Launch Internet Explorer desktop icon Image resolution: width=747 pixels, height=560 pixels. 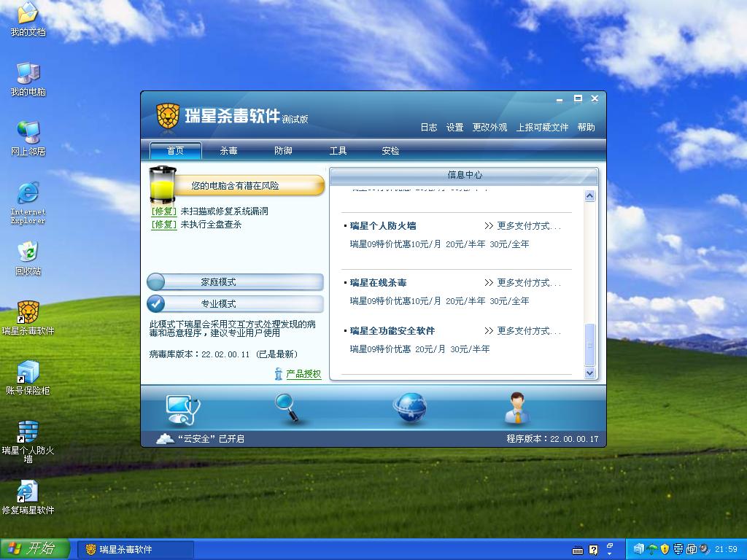pyautogui.click(x=28, y=203)
